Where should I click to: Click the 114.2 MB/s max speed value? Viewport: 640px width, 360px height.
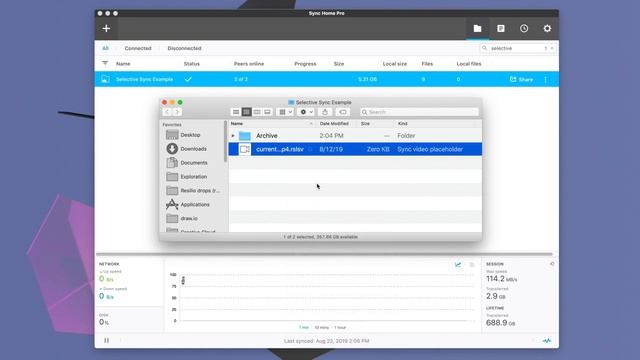[x=501, y=279]
